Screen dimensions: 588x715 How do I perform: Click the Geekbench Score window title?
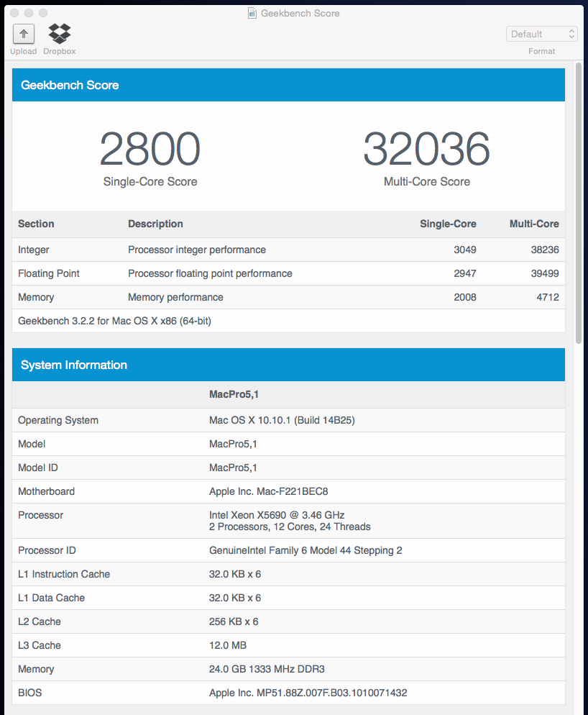[x=300, y=13]
